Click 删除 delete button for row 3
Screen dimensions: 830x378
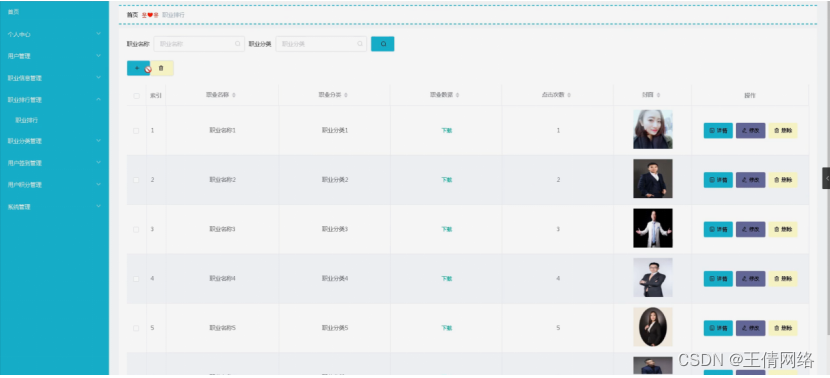tap(783, 229)
